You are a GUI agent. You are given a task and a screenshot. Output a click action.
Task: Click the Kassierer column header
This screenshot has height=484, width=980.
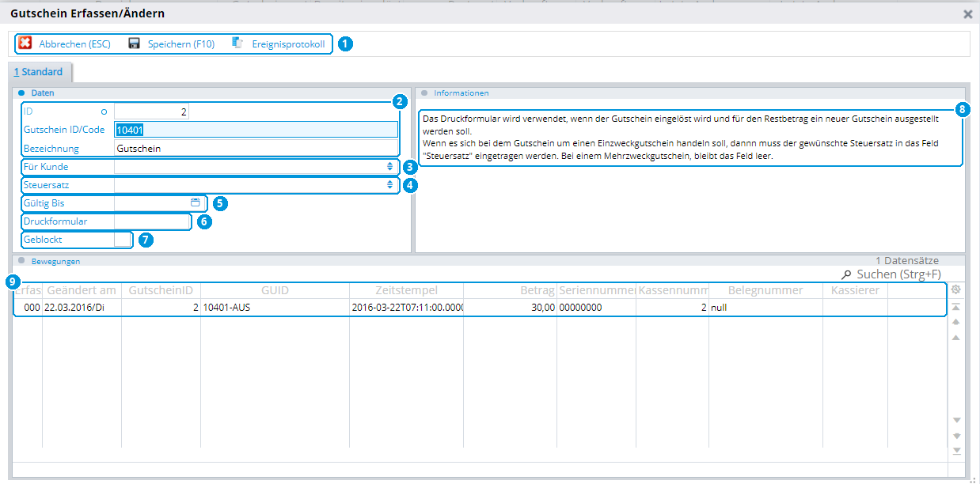coord(855,290)
